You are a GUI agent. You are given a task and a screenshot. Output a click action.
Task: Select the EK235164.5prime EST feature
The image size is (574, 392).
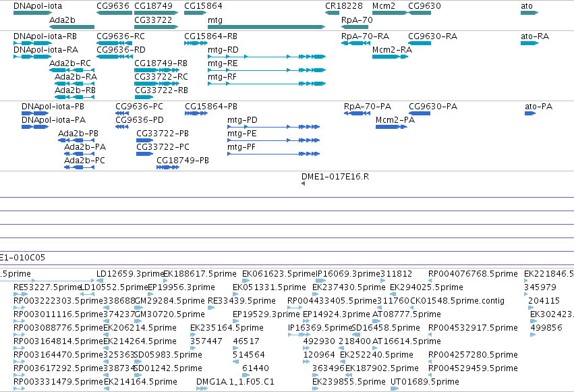click(193, 335)
